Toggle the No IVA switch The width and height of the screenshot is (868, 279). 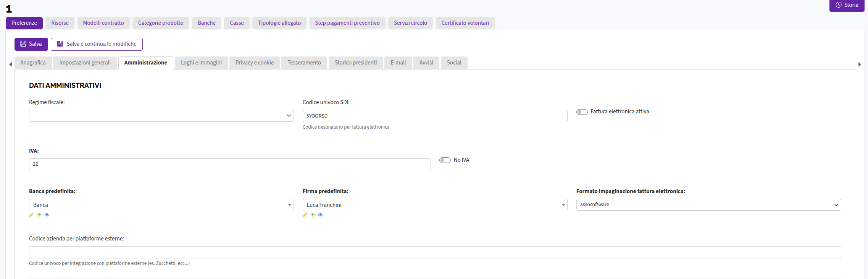(x=445, y=160)
